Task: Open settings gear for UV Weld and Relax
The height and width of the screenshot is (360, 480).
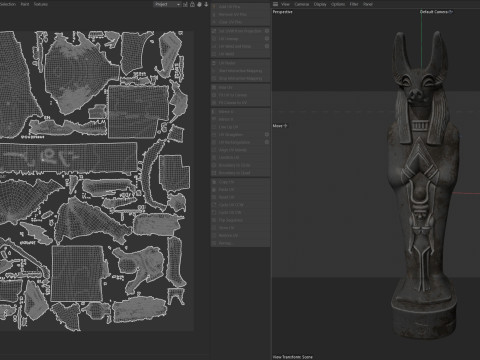Action: [267, 46]
